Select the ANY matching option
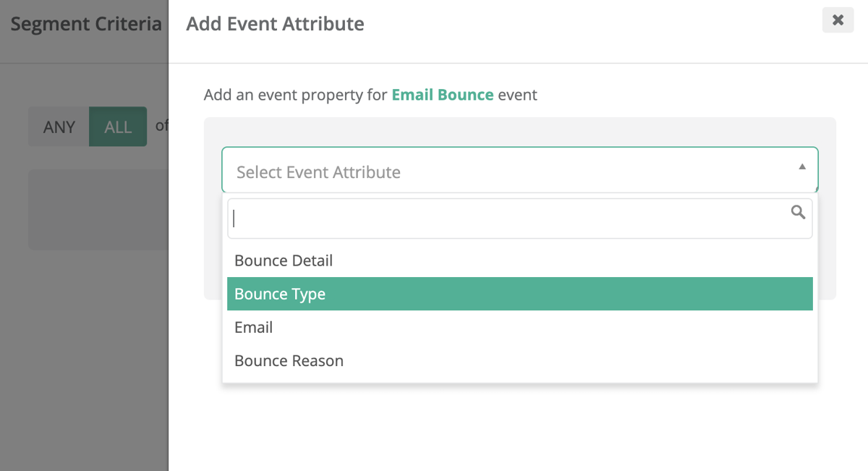This screenshot has width=868, height=471. [58, 127]
